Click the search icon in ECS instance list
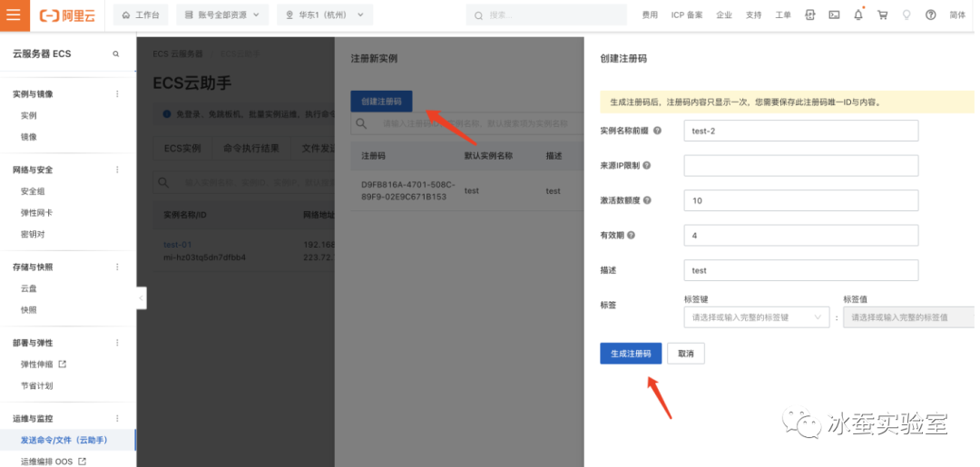The height and width of the screenshot is (467, 980). point(163,182)
